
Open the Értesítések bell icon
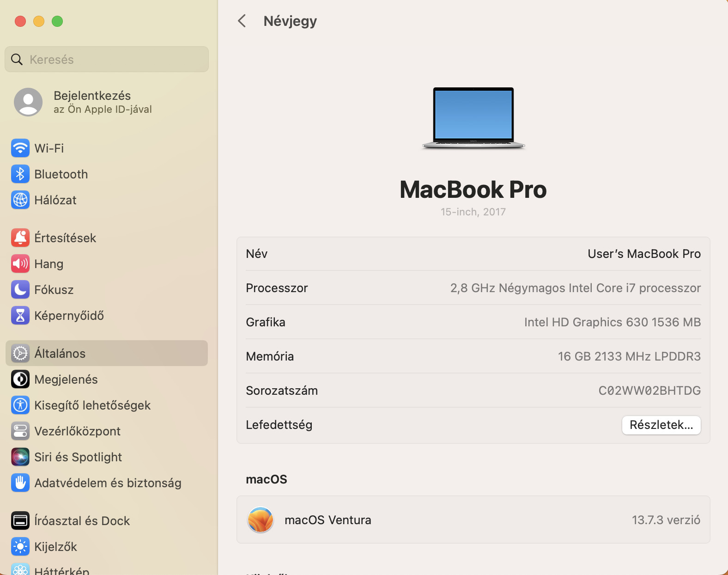(20, 238)
